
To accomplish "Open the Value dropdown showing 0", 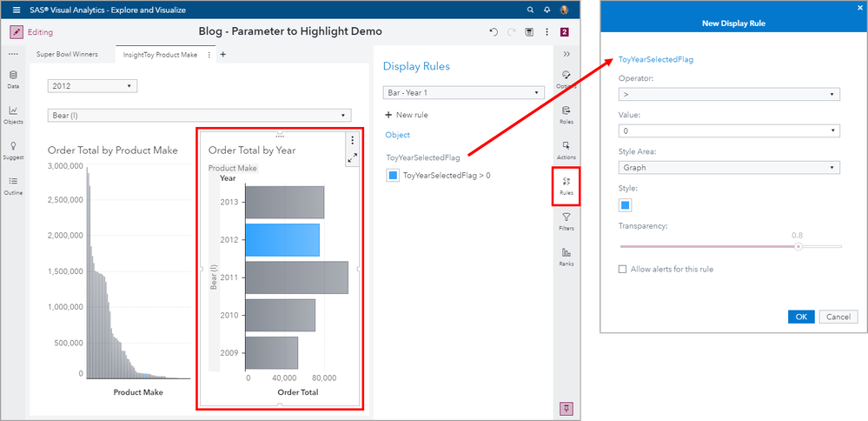I will 730,130.
